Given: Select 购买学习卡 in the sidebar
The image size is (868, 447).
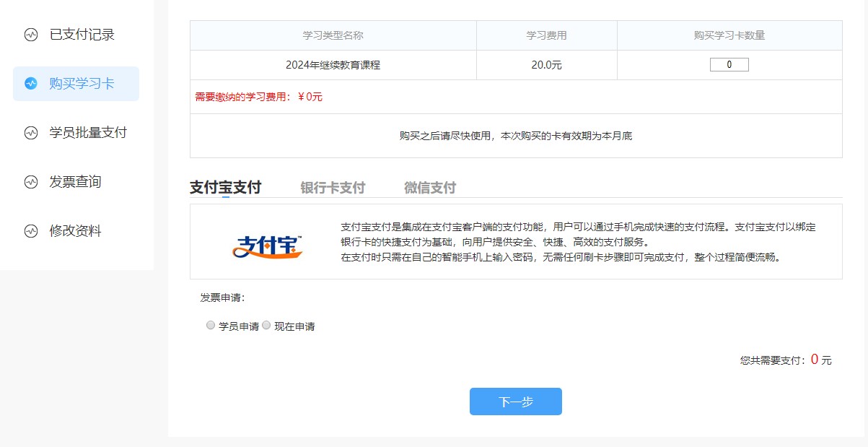Looking at the screenshot, I should 76,84.
